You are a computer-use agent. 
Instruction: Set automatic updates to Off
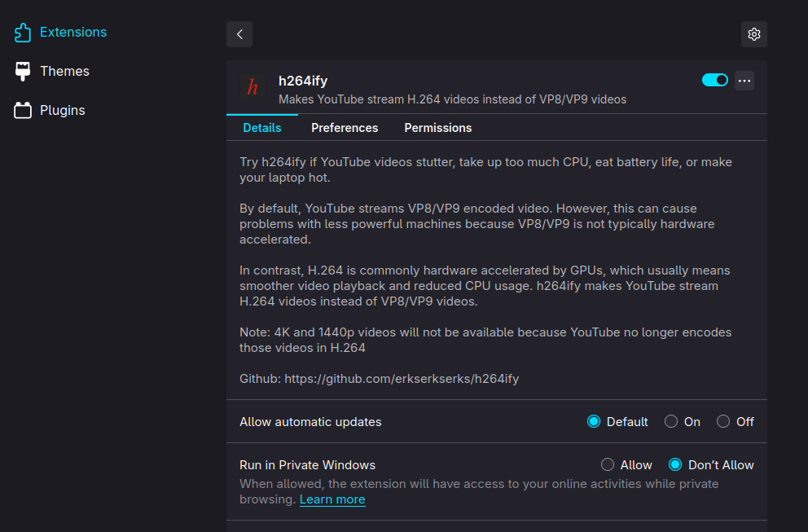tap(723, 422)
